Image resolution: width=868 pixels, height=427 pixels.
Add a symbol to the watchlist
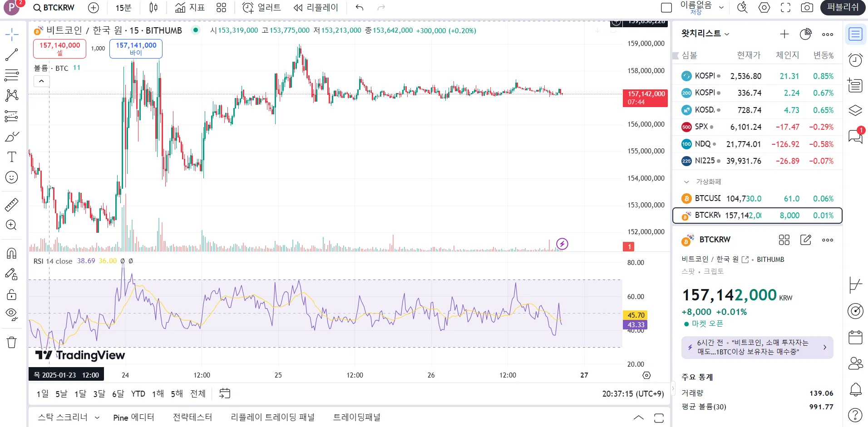tap(784, 34)
